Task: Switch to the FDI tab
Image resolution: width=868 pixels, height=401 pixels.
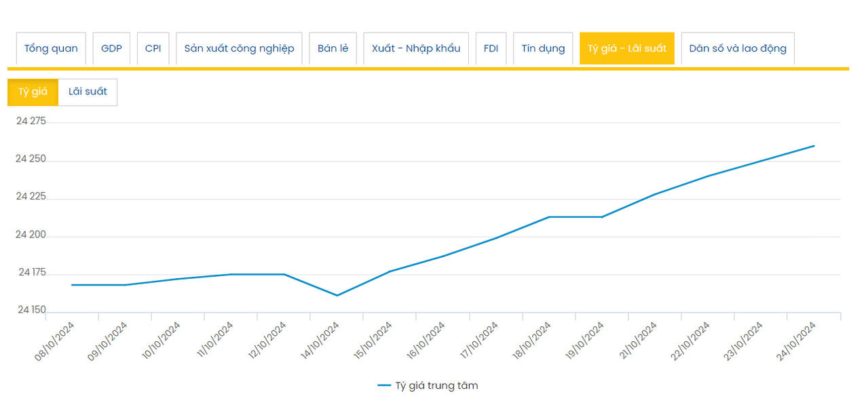Action: point(491,48)
